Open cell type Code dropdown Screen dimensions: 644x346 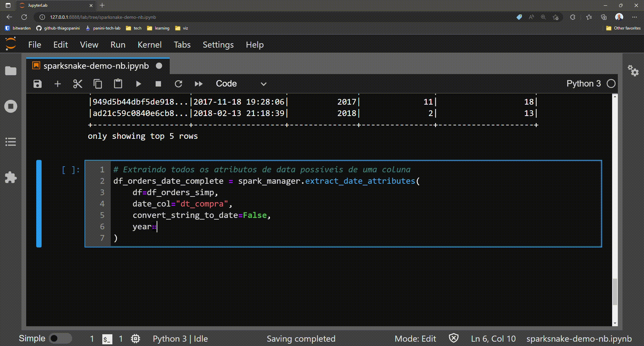coord(241,84)
